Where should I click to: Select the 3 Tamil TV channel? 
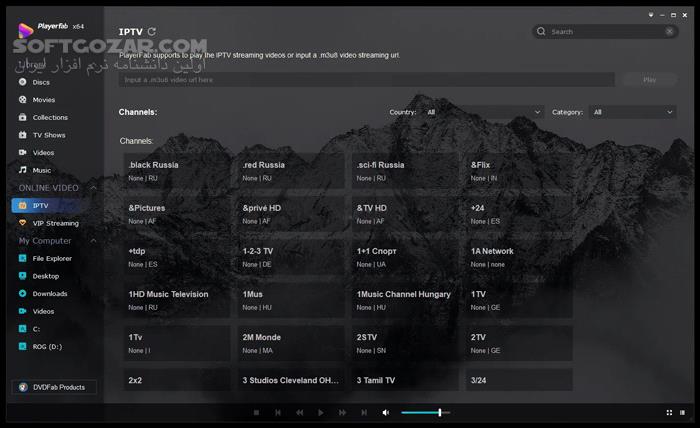[x=405, y=380]
